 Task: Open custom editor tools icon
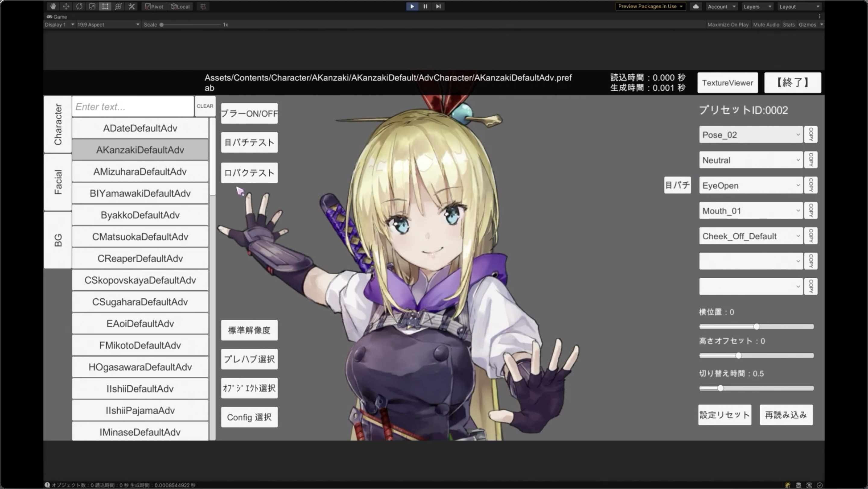point(131,6)
